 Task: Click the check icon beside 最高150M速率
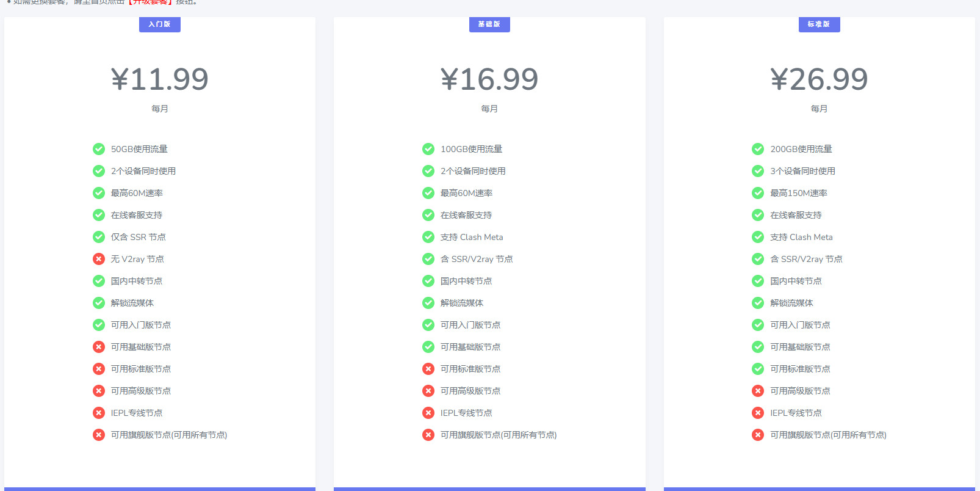point(758,193)
